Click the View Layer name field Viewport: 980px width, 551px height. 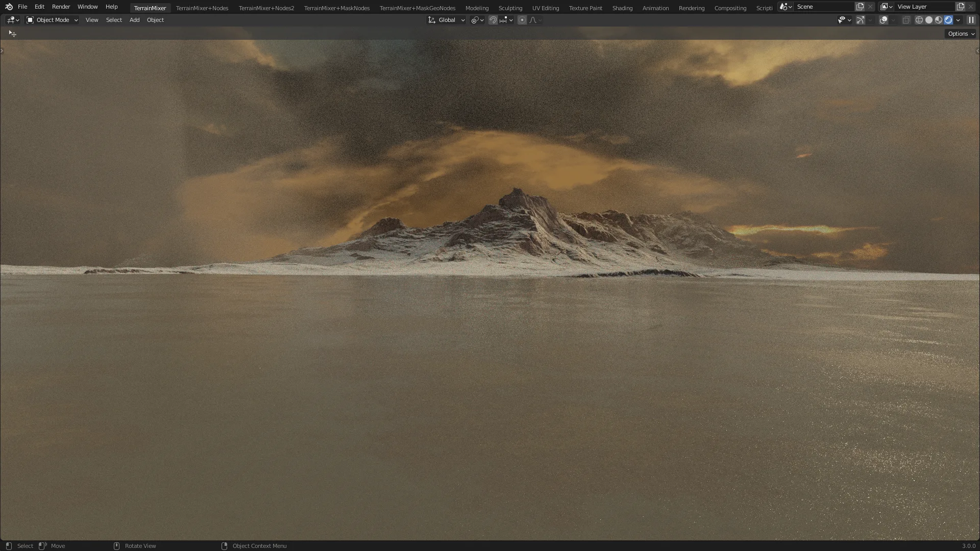point(925,7)
